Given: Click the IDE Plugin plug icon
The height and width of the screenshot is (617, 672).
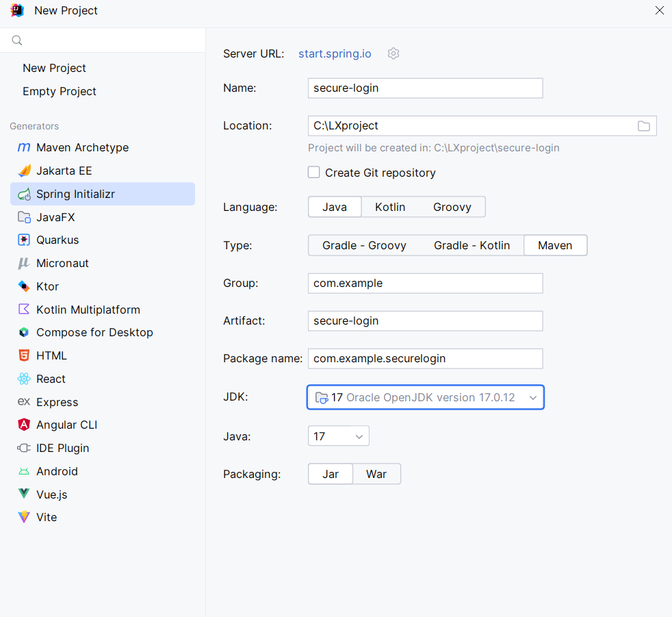Looking at the screenshot, I should (x=24, y=448).
